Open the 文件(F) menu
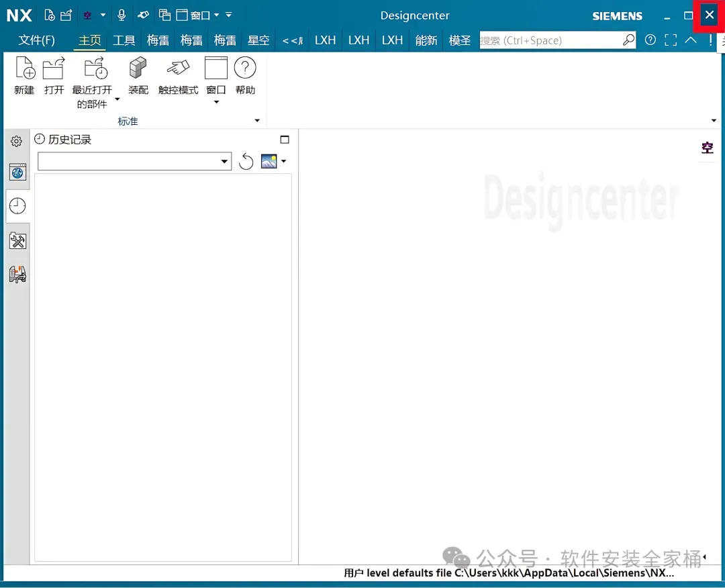725x588 pixels. (36, 40)
